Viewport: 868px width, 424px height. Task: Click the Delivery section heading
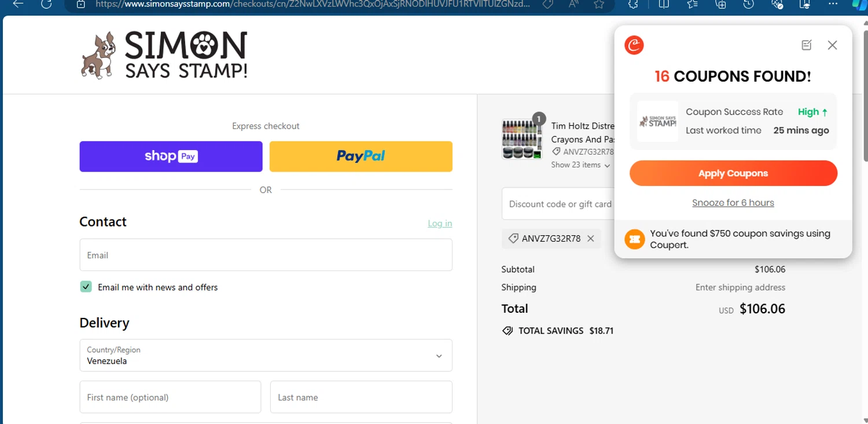104,323
